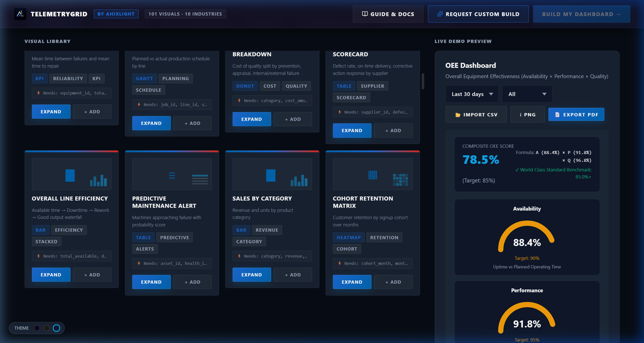Click lightning icon beside equipment_id needs
This screenshot has width=644, height=343.
click(38, 93)
